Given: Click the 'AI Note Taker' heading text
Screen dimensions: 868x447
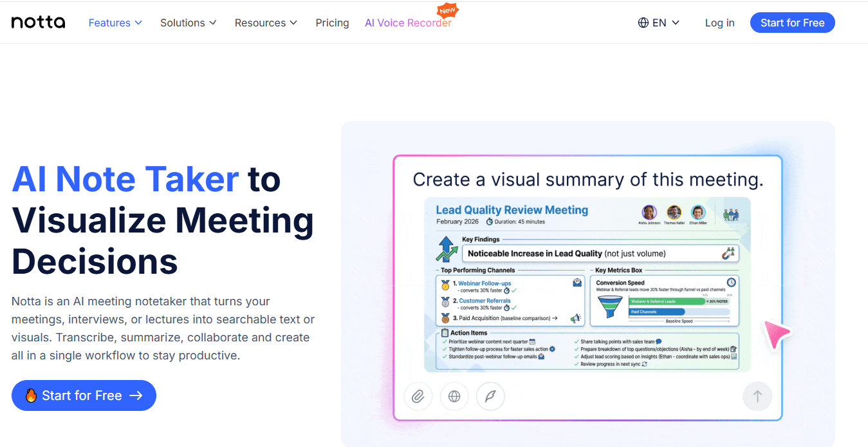Looking at the screenshot, I should (x=125, y=179).
